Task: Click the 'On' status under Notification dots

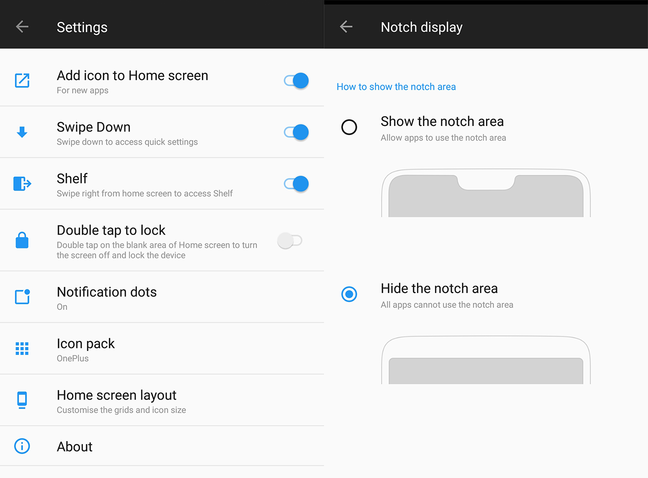Action: pos(62,307)
